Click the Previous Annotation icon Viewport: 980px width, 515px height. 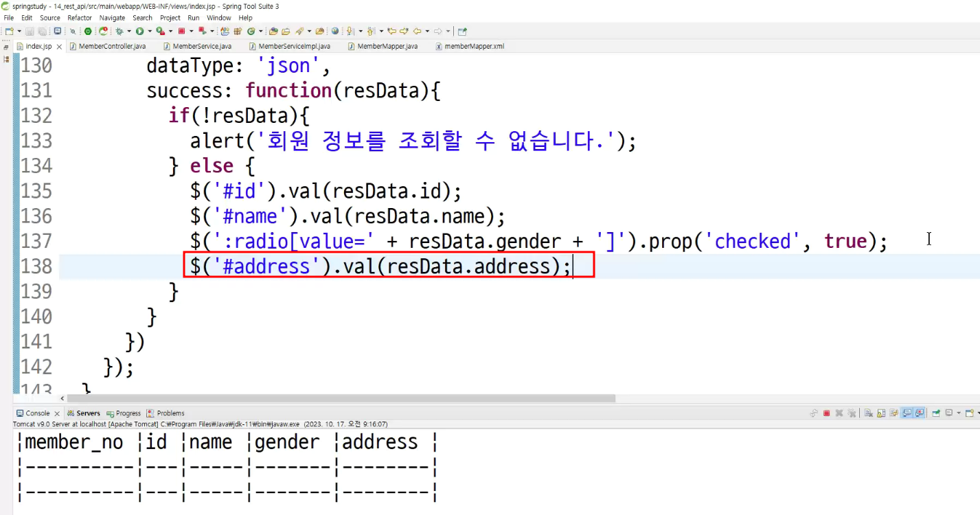[x=370, y=31]
